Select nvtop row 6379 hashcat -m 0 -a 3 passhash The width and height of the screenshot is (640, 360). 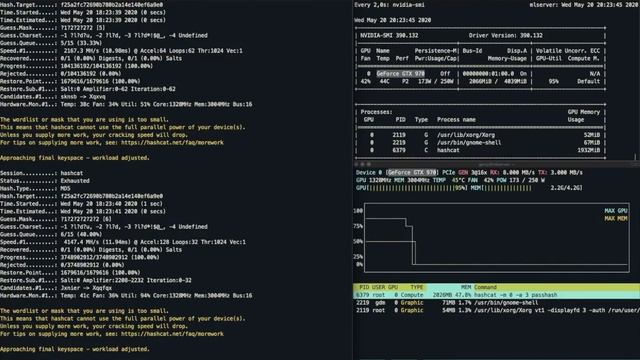[496, 295]
